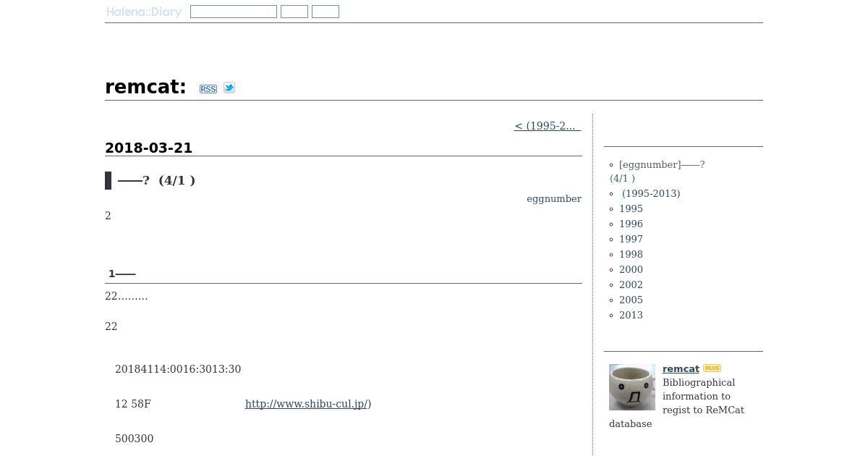Click the text 20184114:0016:3013:30
The width and height of the screenshot is (868, 456).
coord(178,369)
